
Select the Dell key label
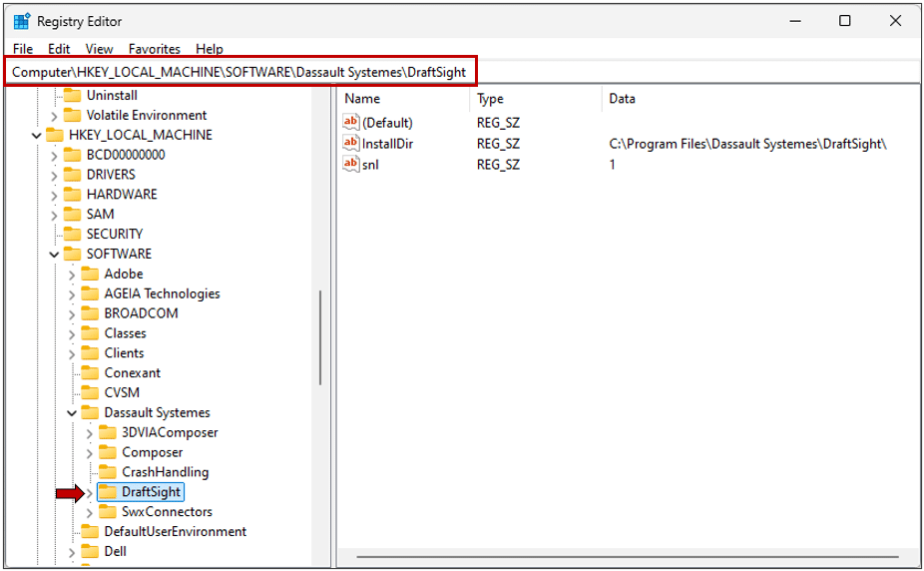(115, 551)
